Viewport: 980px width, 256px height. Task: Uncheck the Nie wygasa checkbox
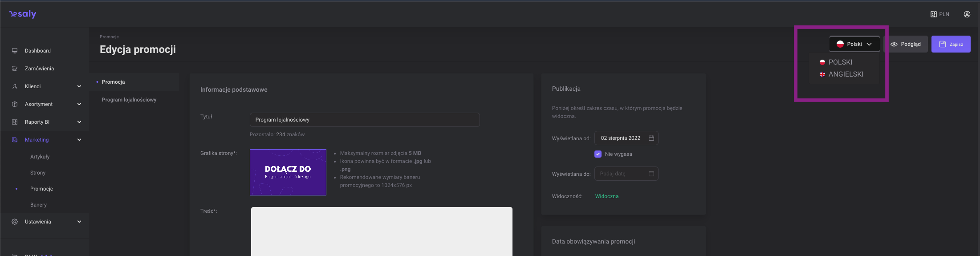[598, 154]
